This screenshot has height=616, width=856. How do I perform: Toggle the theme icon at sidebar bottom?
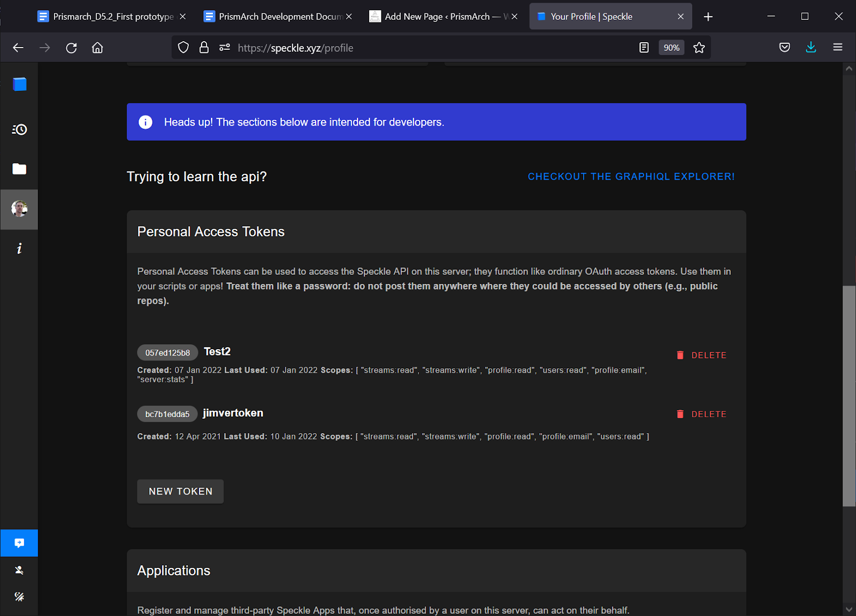tap(19, 597)
